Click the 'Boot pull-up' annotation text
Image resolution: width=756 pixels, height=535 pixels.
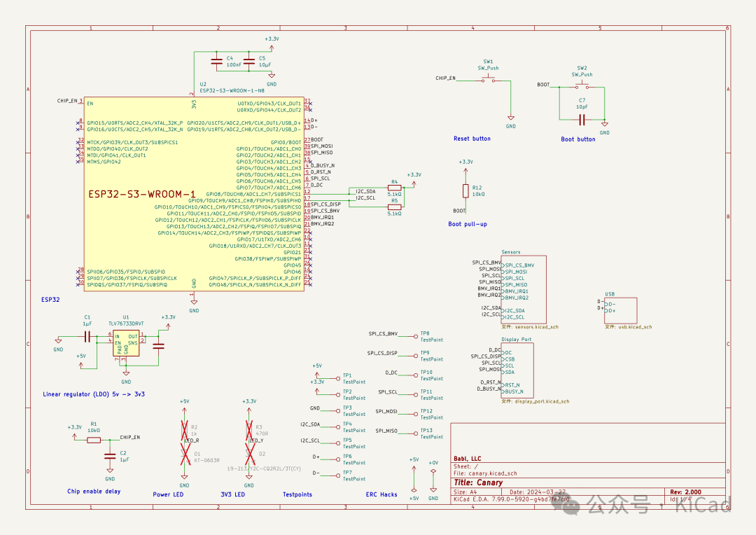[468, 224]
